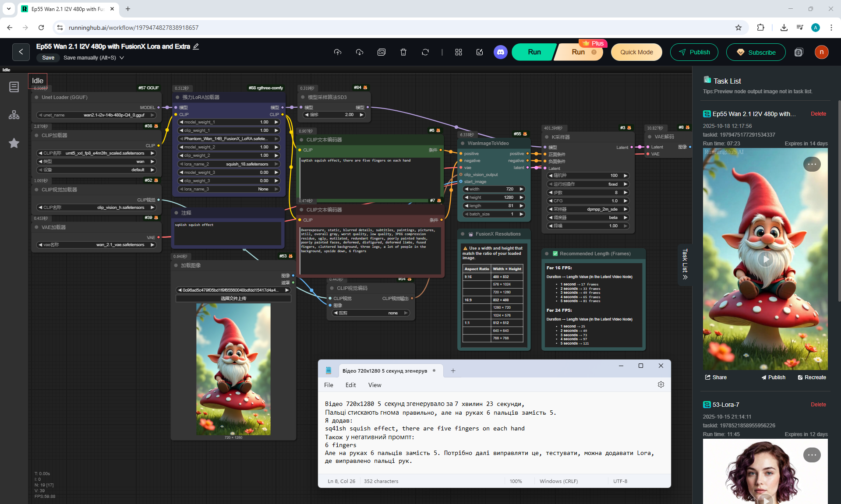Screen dimensions: 841x504
Task: Open the three-dots menu on gnome preview
Action: click(812, 164)
